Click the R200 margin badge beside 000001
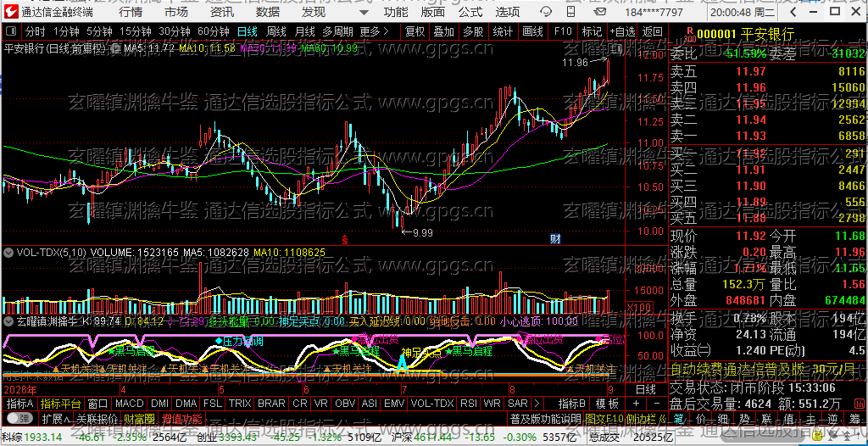The width and height of the screenshot is (868, 446). point(689,35)
